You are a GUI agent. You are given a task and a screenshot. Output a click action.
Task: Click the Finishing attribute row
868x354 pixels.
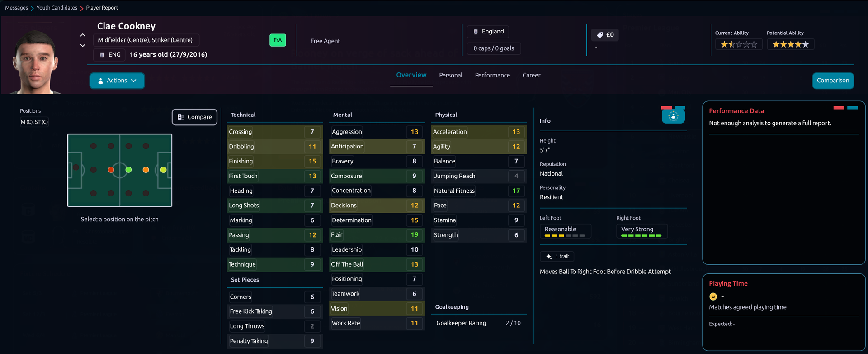tap(275, 161)
